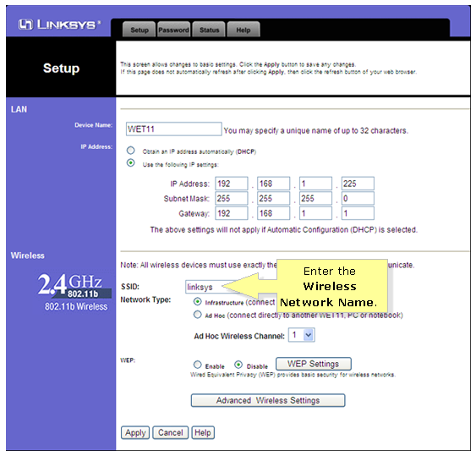Click the Linksys logo
The image size is (476, 456).
point(59,25)
